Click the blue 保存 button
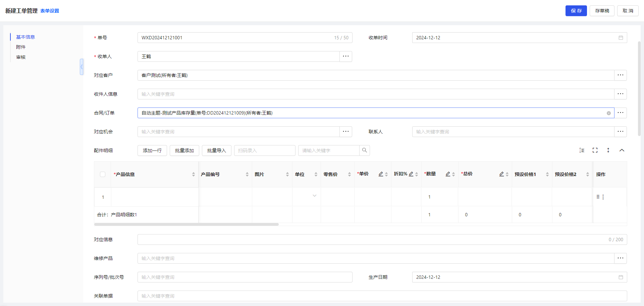 pyautogui.click(x=576, y=11)
